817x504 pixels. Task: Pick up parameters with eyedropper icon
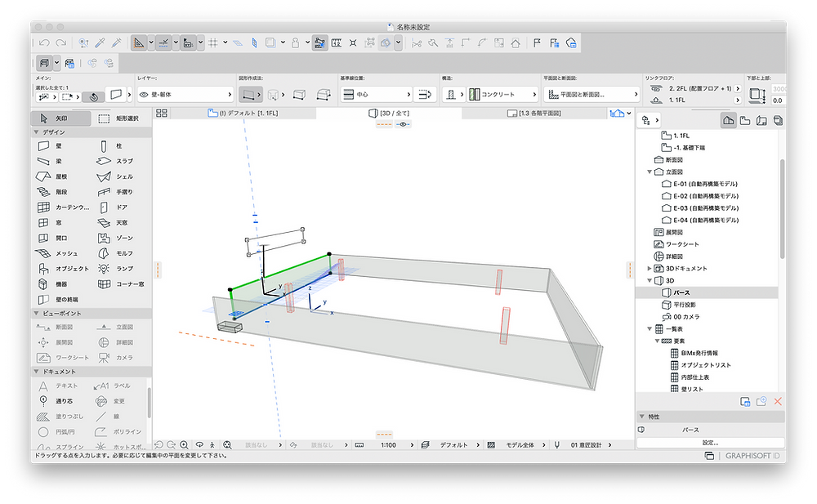(100, 43)
